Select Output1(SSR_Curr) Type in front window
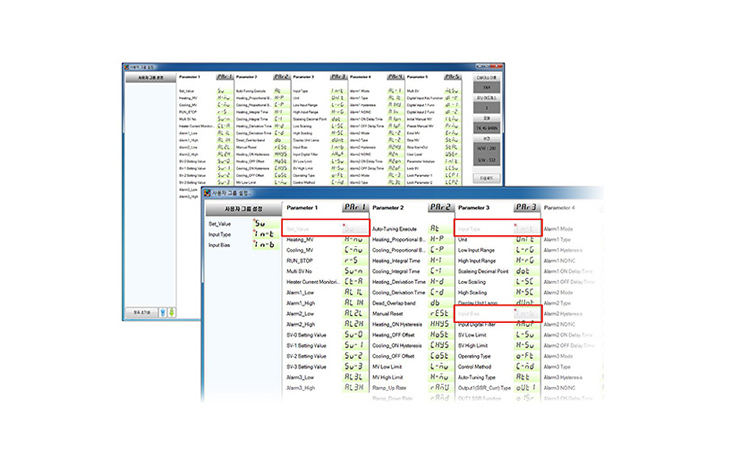The height and width of the screenshot is (457, 750). pos(485,388)
